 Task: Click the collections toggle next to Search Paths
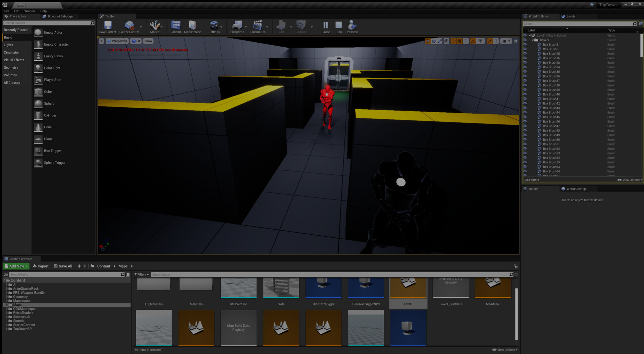click(128, 275)
